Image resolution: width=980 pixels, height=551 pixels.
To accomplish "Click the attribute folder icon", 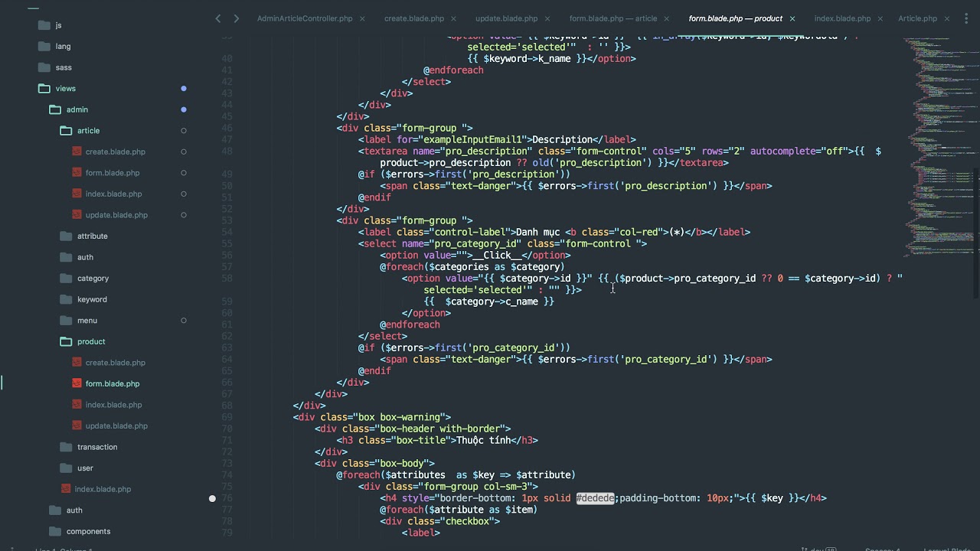I will pyautogui.click(x=66, y=236).
